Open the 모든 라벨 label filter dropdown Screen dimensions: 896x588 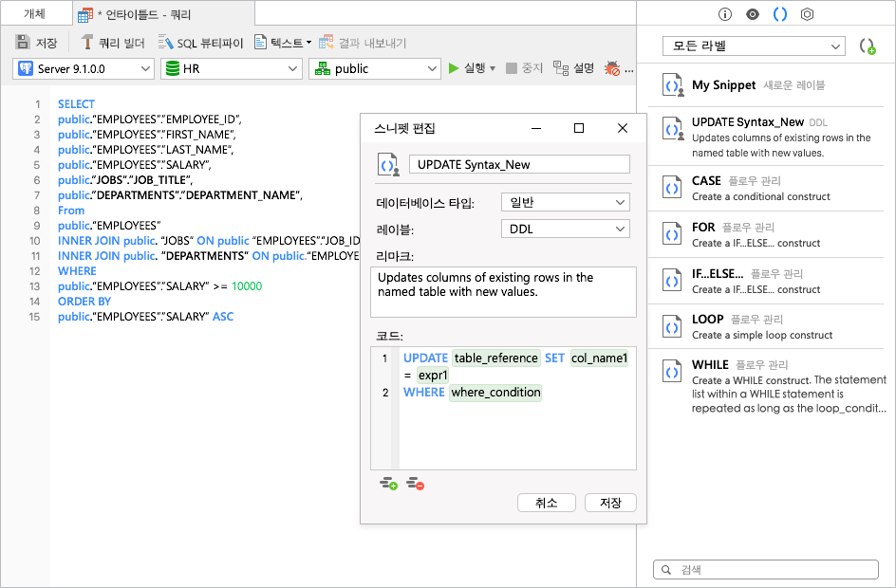point(754,46)
